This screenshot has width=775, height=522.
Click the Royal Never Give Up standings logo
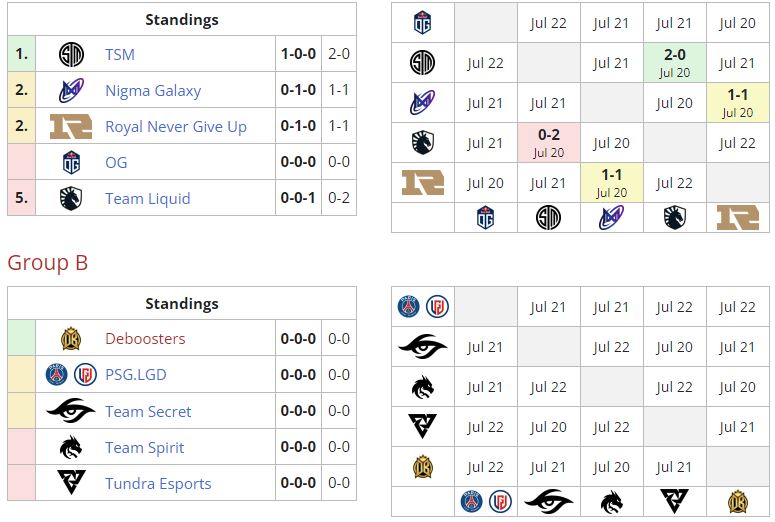pos(71,127)
